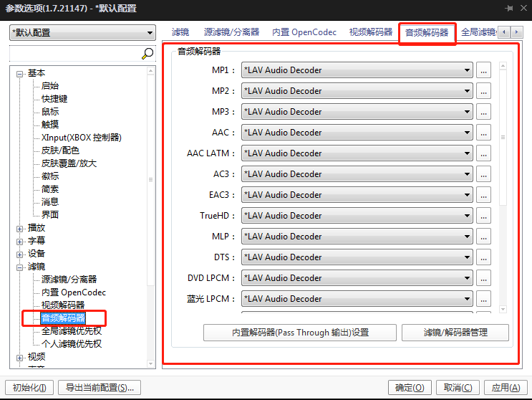Select 全局滤镜优先权 in the tree

[x=71, y=331]
